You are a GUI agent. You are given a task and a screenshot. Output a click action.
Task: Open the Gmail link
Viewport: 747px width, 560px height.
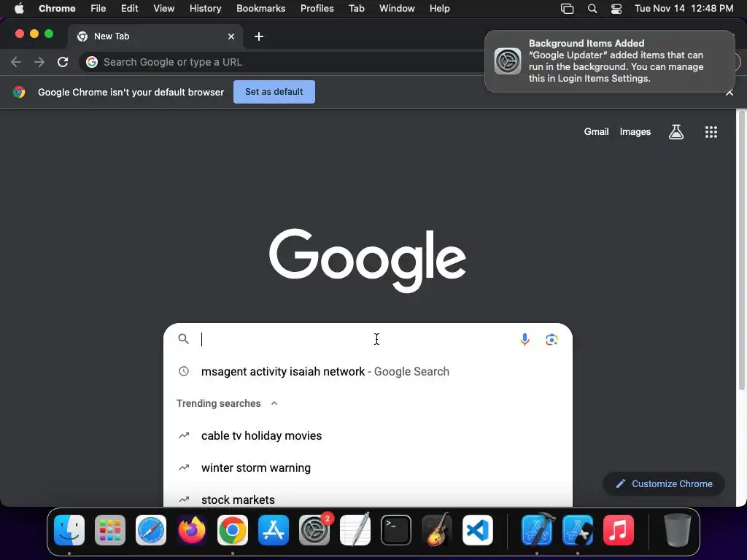click(x=596, y=132)
